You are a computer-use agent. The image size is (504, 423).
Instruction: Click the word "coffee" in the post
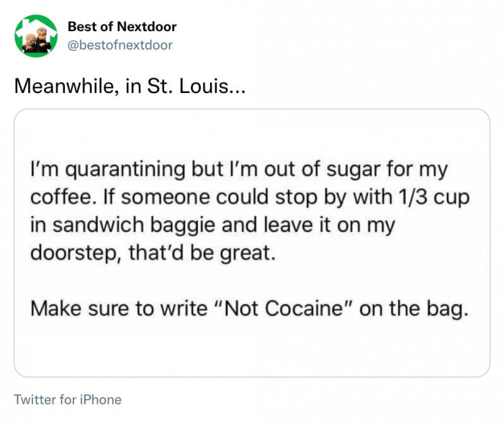point(57,198)
